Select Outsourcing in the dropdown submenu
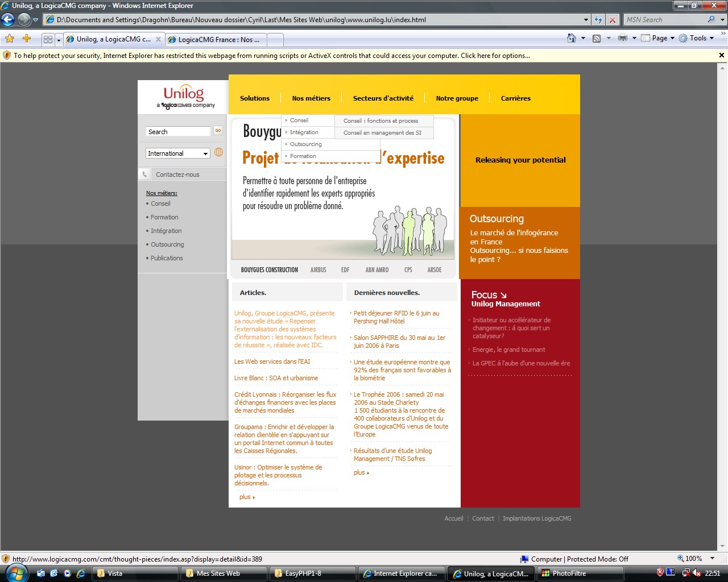 point(330,144)
